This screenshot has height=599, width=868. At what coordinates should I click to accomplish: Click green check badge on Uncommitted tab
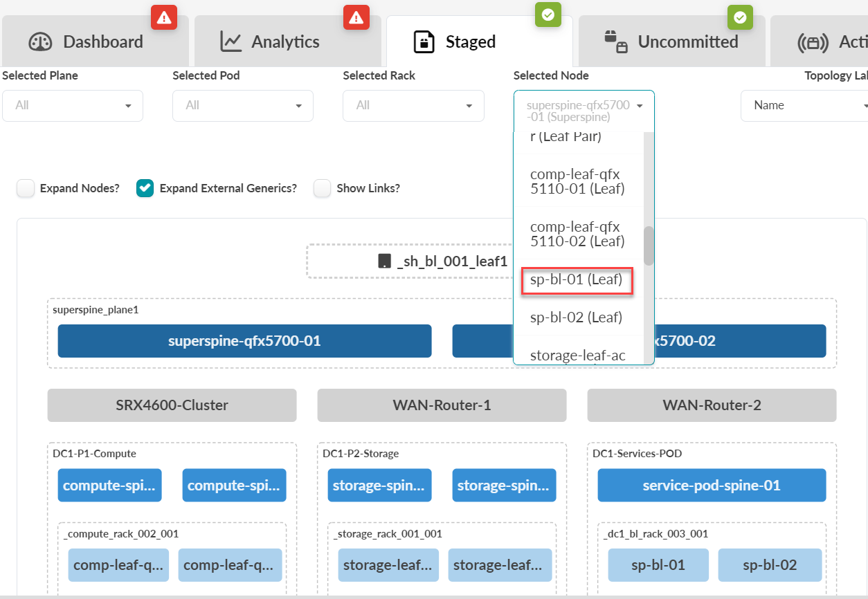pyautogui.click(x=740, y=17)
